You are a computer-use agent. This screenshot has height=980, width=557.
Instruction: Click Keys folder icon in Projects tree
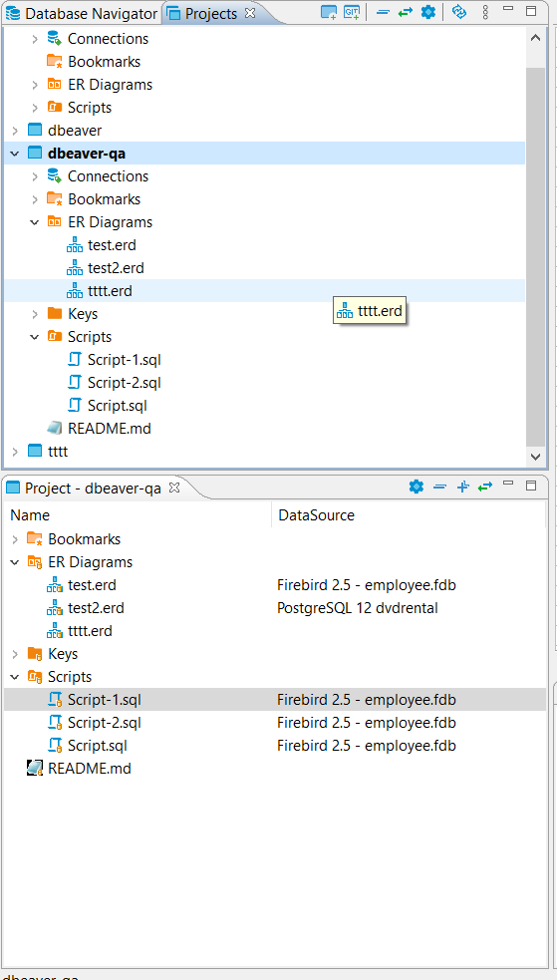click(x=55, y=314)
